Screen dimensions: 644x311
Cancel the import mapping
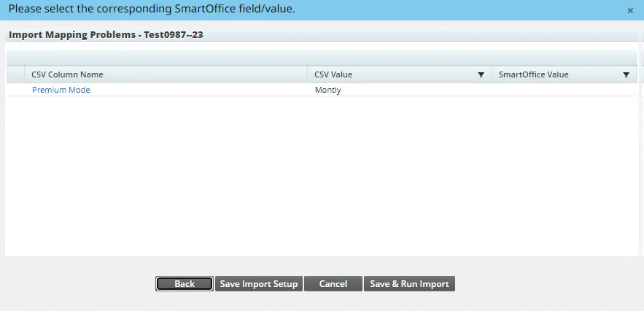tap(333, 284)
